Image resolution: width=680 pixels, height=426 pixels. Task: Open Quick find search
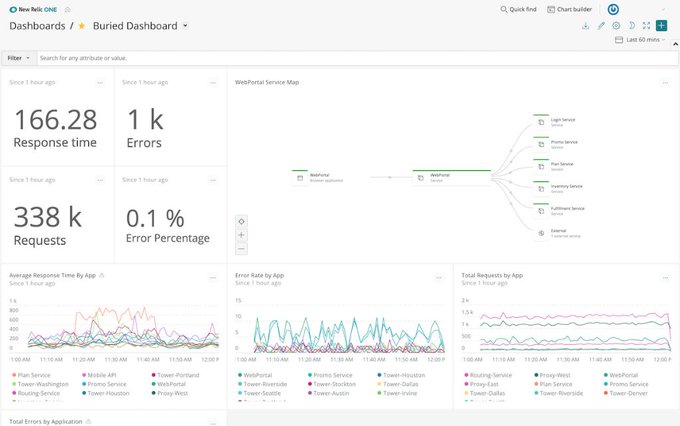(518, 9)
